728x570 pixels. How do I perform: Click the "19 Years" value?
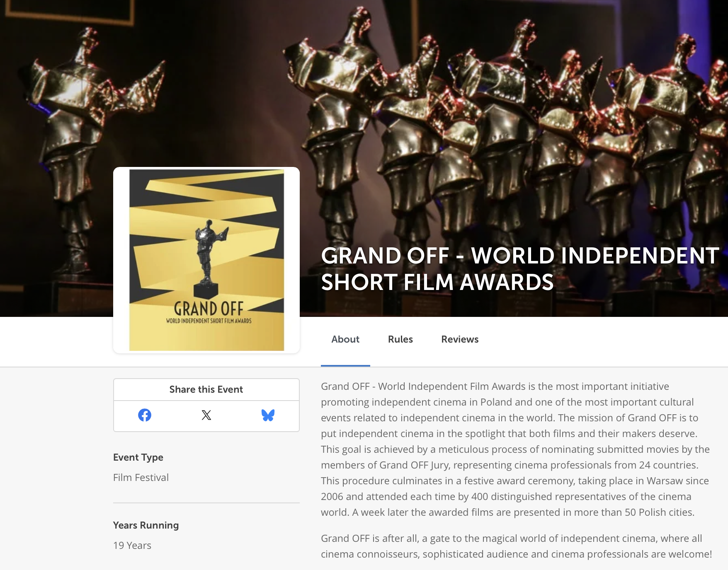pos(132,546)
